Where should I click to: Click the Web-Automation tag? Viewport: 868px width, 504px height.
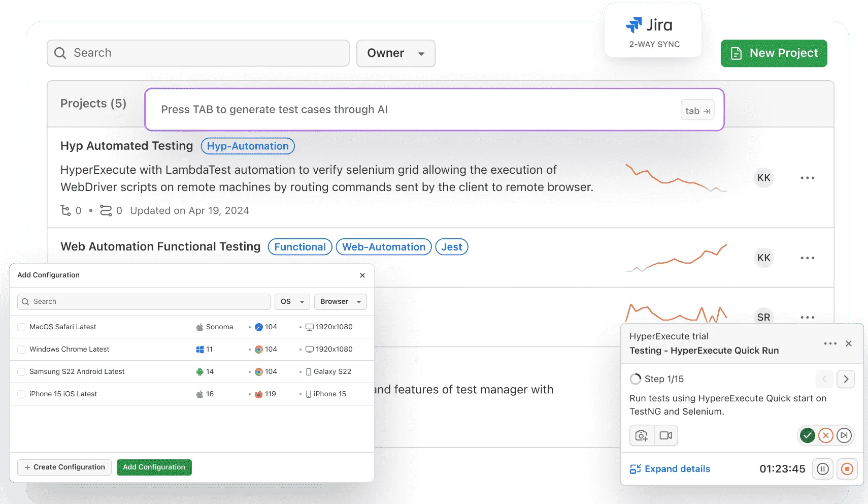coord(384,247)
